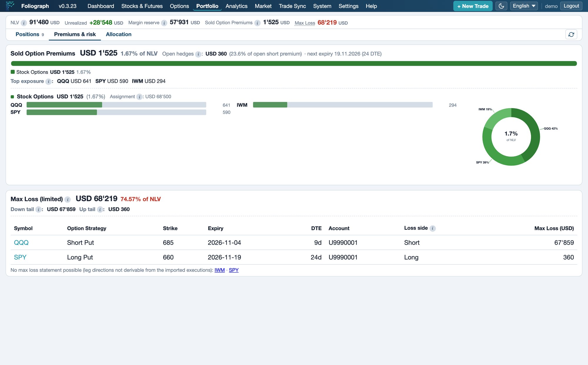This screenshot has height=365, width=588.
Task: Open the SPY symbol link in table row
Action: click(x=20, y=257)
